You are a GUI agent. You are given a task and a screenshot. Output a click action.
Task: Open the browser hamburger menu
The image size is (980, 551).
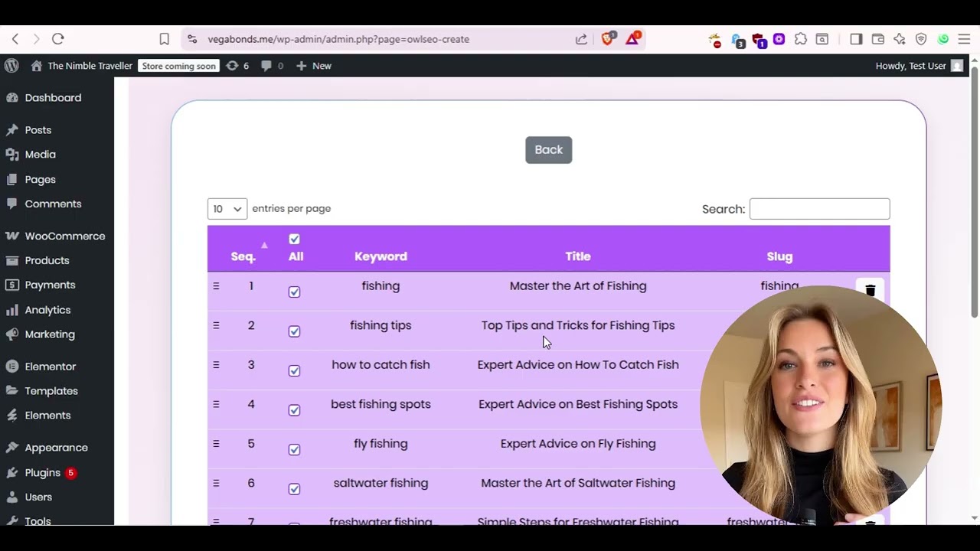tap(964, 39)
